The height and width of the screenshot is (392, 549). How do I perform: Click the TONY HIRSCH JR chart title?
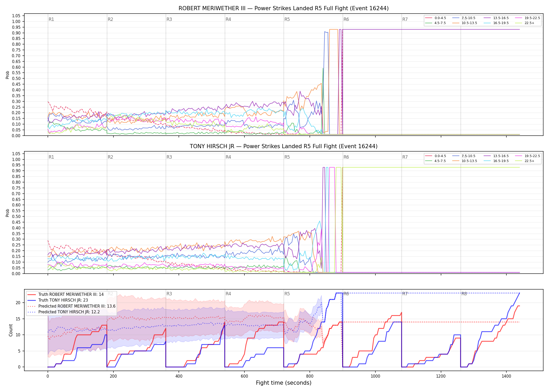pos(284,146)
